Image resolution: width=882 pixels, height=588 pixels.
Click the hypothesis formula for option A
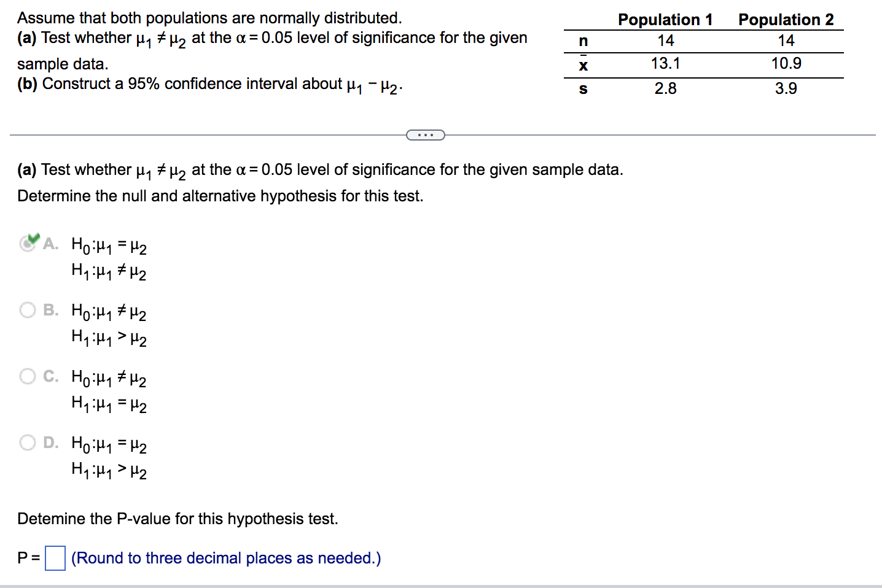coord(108,258)
